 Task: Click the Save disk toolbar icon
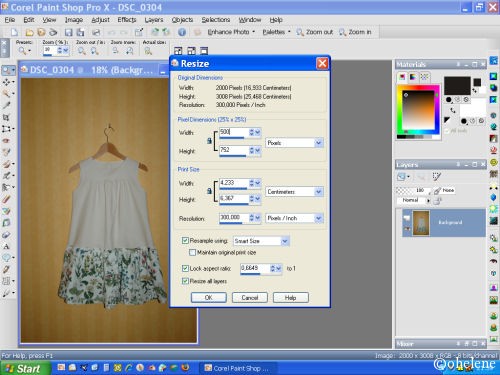(x=68, y=32)
